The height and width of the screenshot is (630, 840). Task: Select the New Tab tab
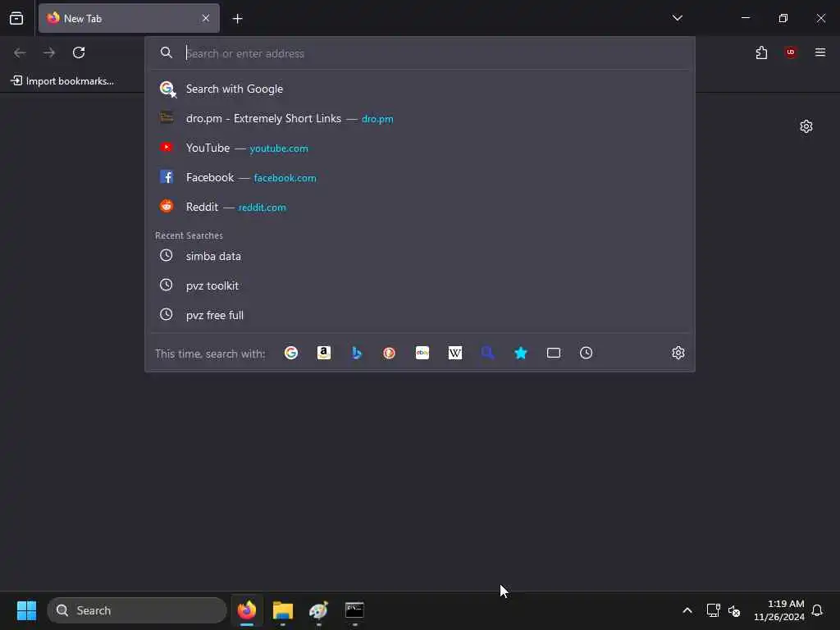pyautogui.click(x=129, y=18)
